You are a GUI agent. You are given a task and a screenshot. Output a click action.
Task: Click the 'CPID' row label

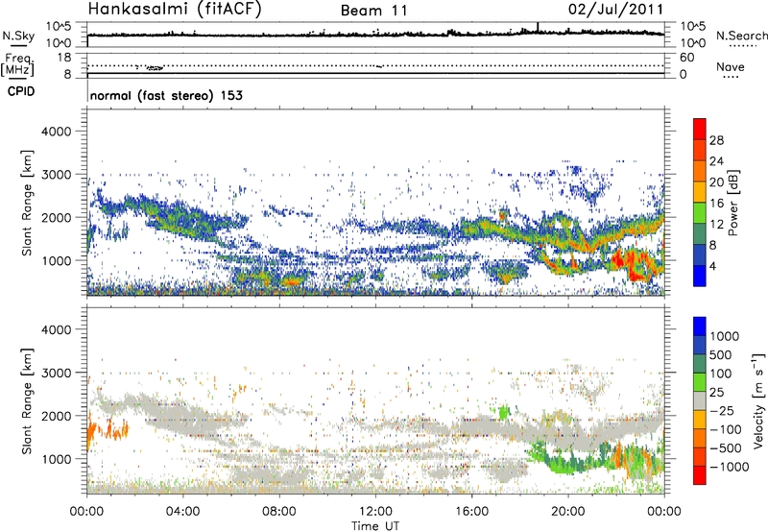[x=21, y=91]
